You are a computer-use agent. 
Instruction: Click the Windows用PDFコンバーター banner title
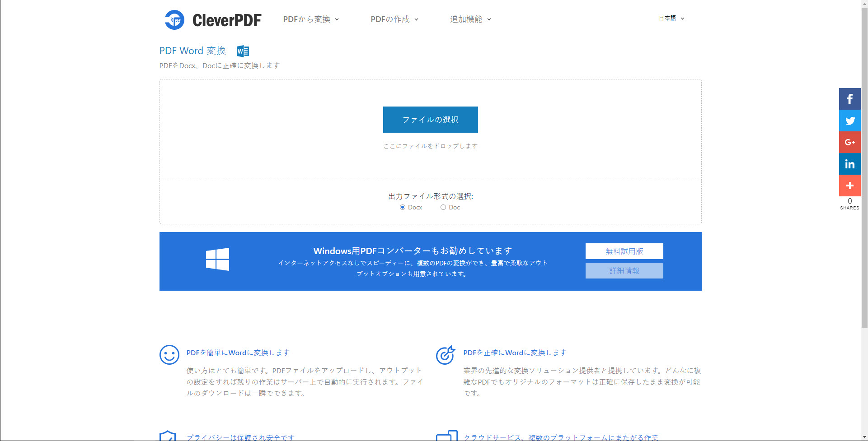pyautogui.click(x=413, y=251)
